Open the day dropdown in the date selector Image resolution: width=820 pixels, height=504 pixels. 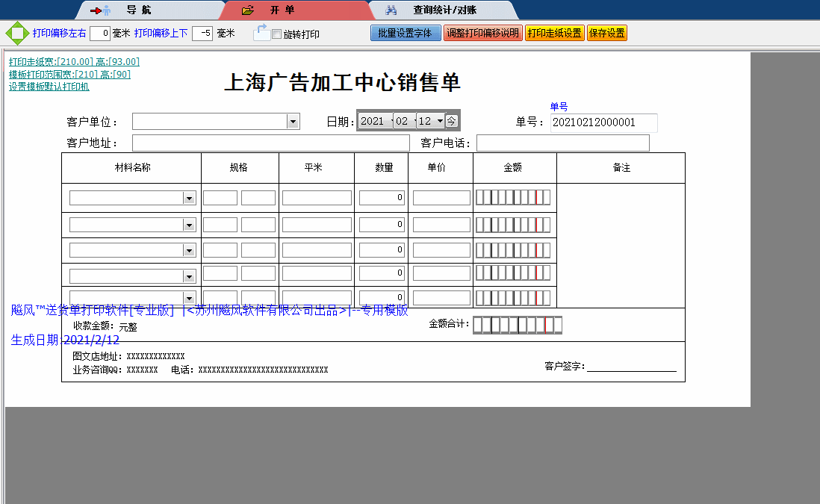coord(440,120)
